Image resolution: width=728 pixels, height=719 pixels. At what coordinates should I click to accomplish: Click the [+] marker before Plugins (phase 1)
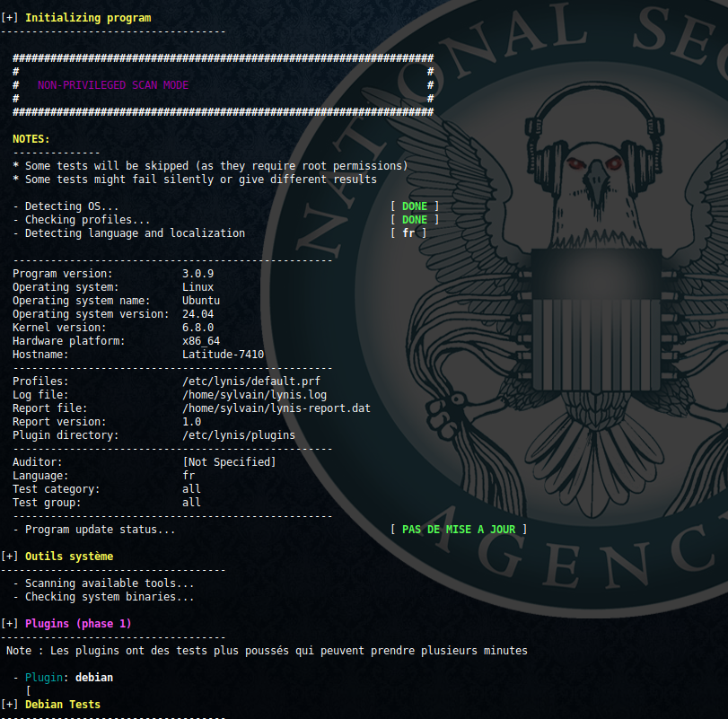click(x=10, y=623)
